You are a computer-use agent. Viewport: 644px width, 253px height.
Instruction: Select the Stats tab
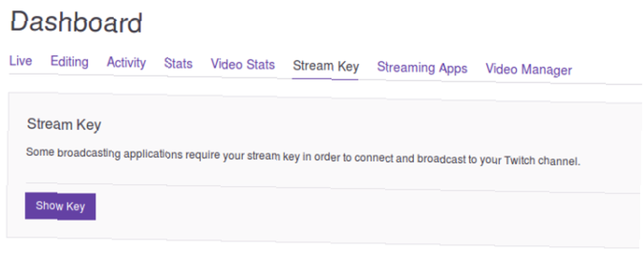click(x=178, y=64)
